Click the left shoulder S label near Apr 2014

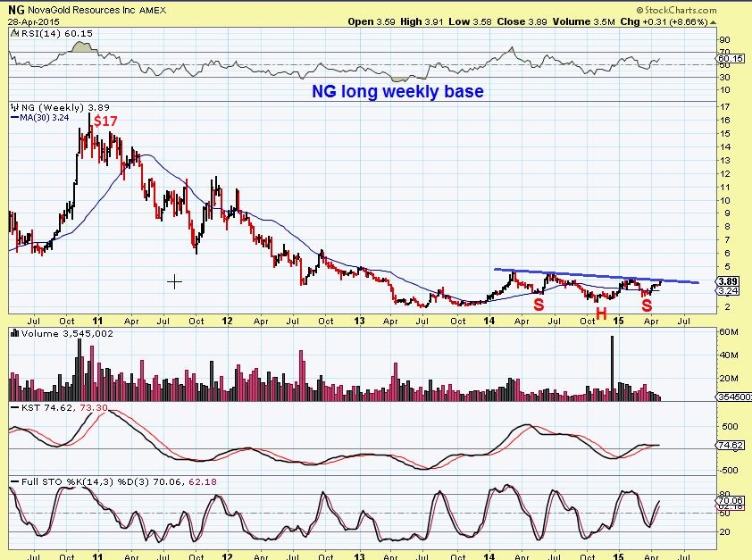539,305
